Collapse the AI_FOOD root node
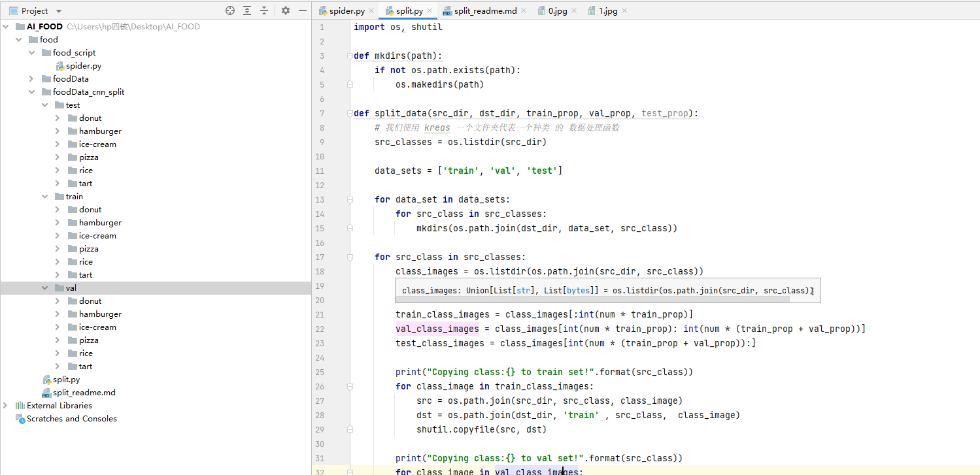Image resolution: width=980 pixels, height=475 pixels. pos(6,27)
